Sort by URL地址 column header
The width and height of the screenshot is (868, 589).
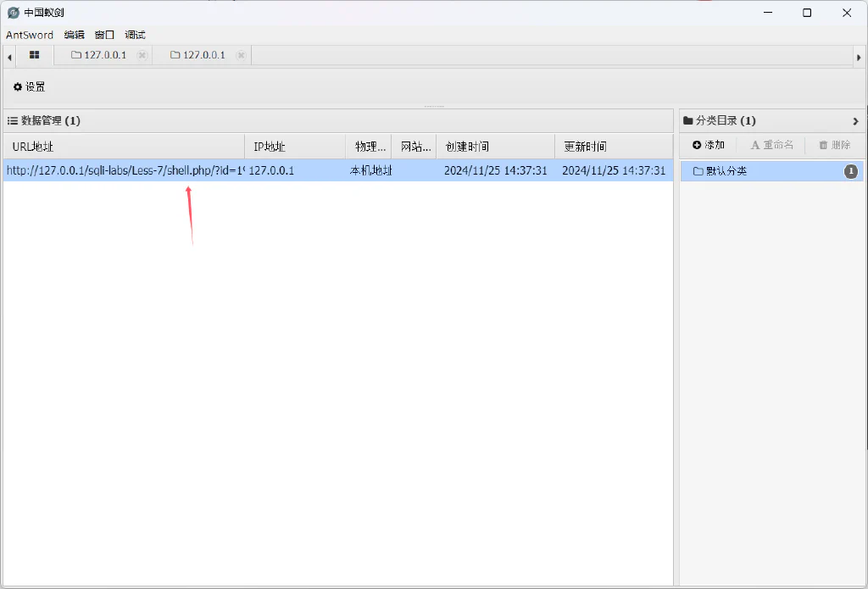click(124, 147)
